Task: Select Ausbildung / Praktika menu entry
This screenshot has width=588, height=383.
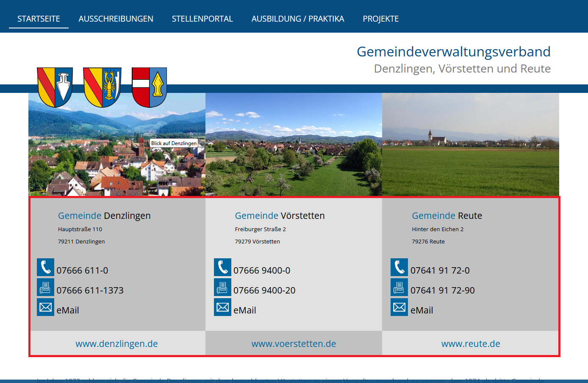Action: 298,19
